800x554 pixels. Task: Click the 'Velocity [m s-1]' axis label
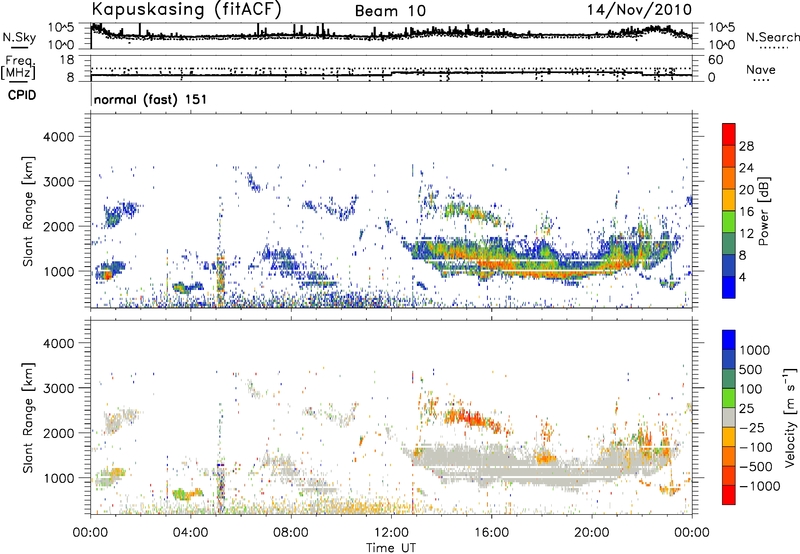(790, 417)
